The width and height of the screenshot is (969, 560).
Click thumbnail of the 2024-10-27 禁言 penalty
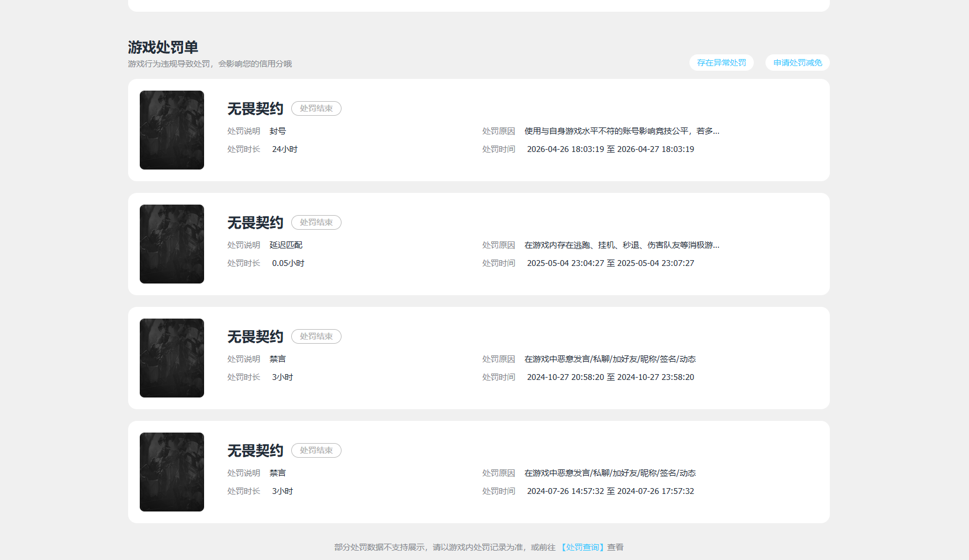172,358
